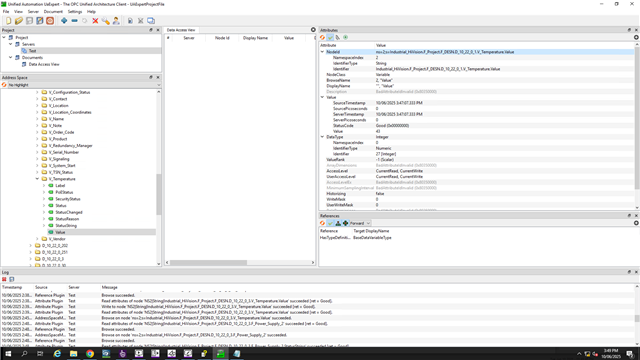Expand the D_10_22_0_202 folder
Viewport: 640px width, 360px height.
click(31, 246)
